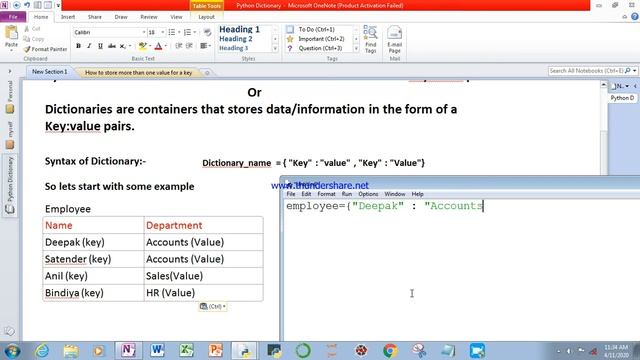The width and height of the screenshot is (640, 360).
Task: Activate the Format Painter
Action: [x=45, y=49]
